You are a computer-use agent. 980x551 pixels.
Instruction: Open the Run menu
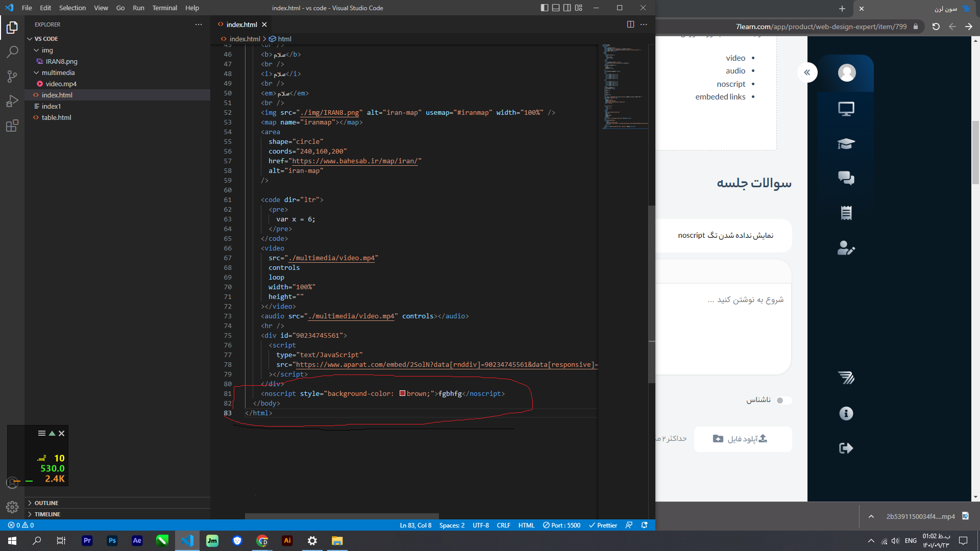point(138,8)
